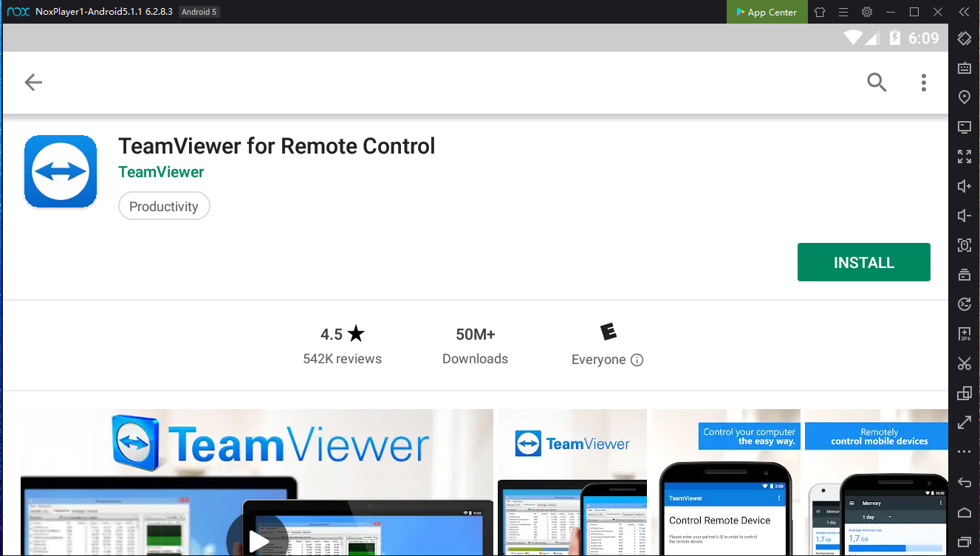This screenshot has height=556, width=980.
Task: Click the diagonal resize arrows icon
Action: [x=964, y=422]
